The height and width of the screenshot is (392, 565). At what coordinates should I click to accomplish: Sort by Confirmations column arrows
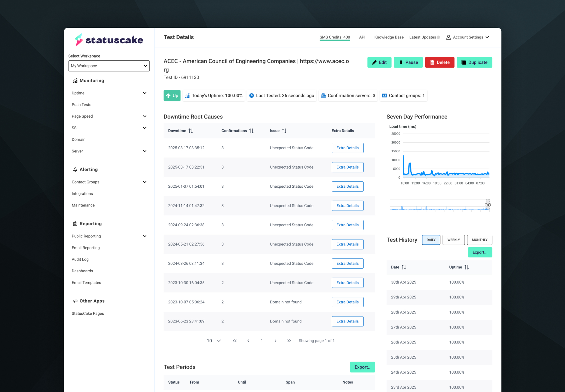[251, 131]
